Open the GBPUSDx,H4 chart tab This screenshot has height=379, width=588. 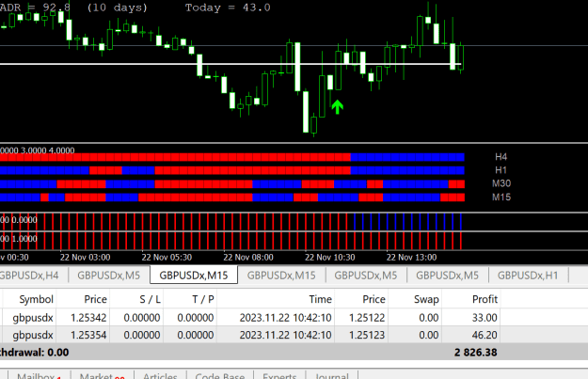29,276
